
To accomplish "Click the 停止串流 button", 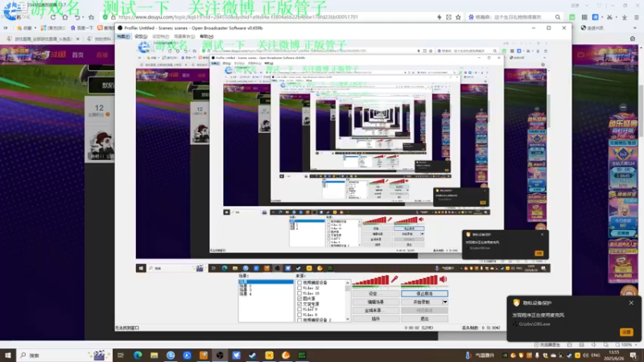I will 424,294.
